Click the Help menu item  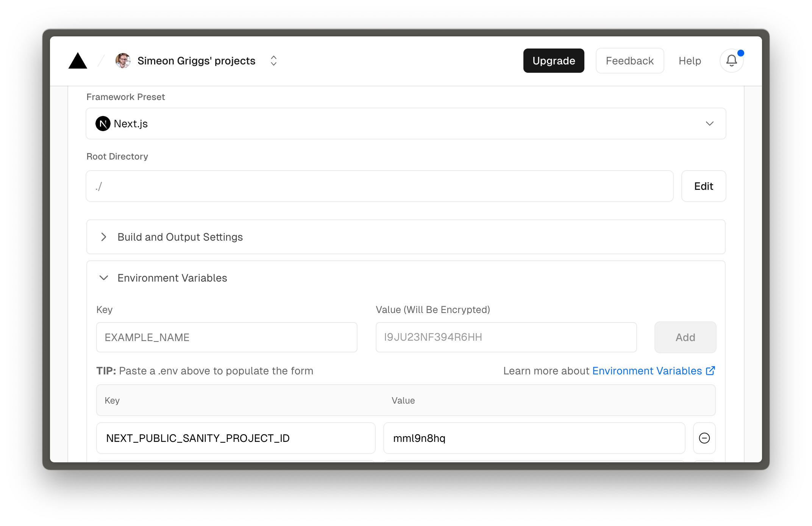(x=689, y=60)
